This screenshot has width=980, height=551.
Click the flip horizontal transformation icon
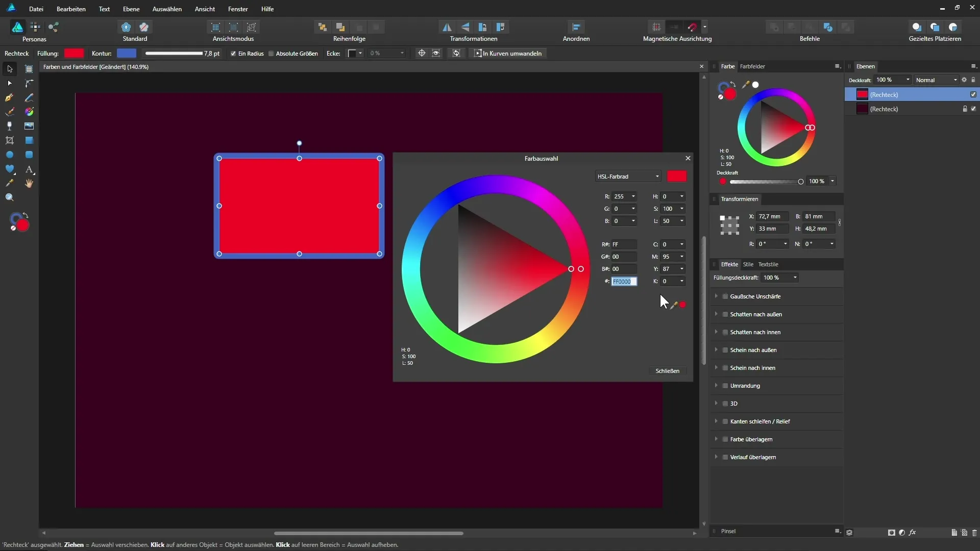point(447,27)
